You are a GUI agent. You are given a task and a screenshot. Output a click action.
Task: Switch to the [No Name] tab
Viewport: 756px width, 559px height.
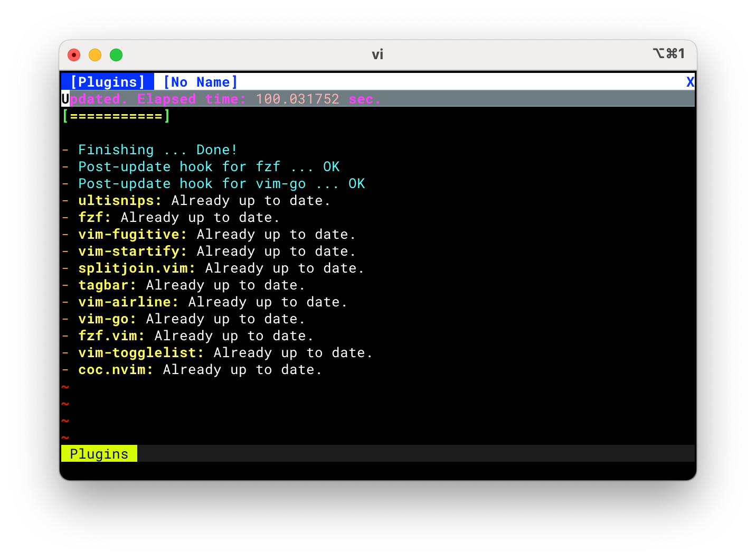pyautogui.click(x=201, y=82)
